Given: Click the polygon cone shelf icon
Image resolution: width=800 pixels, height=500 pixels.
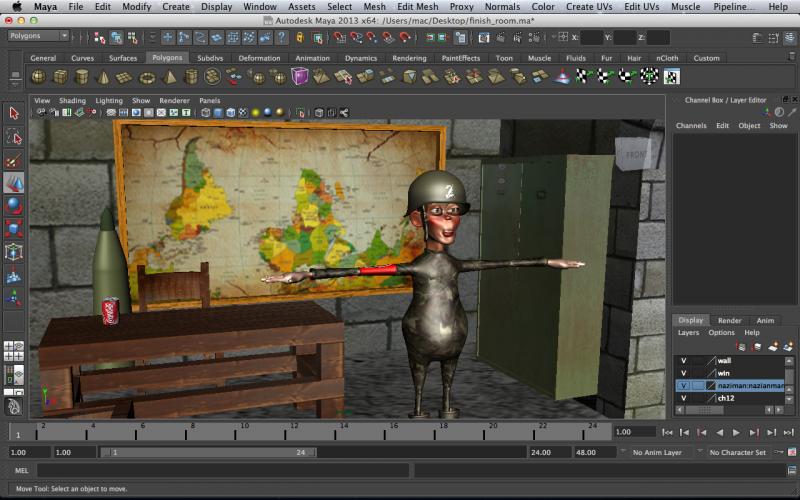Looking at the screenshot, I should [x=104, y=77].
